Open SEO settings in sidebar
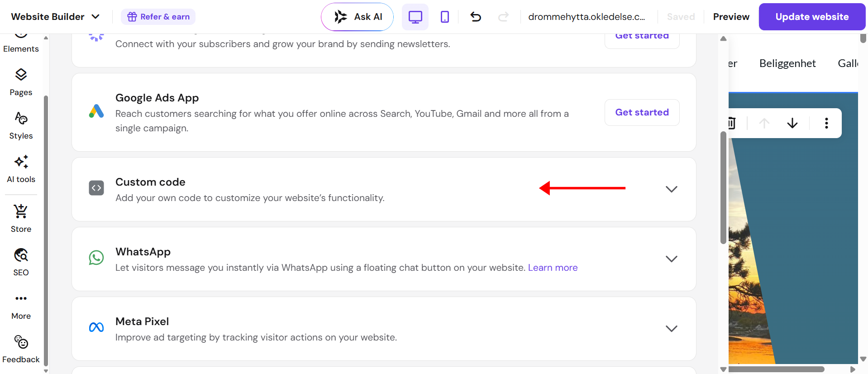Screen dimensions: 868x374 [21, 262]
